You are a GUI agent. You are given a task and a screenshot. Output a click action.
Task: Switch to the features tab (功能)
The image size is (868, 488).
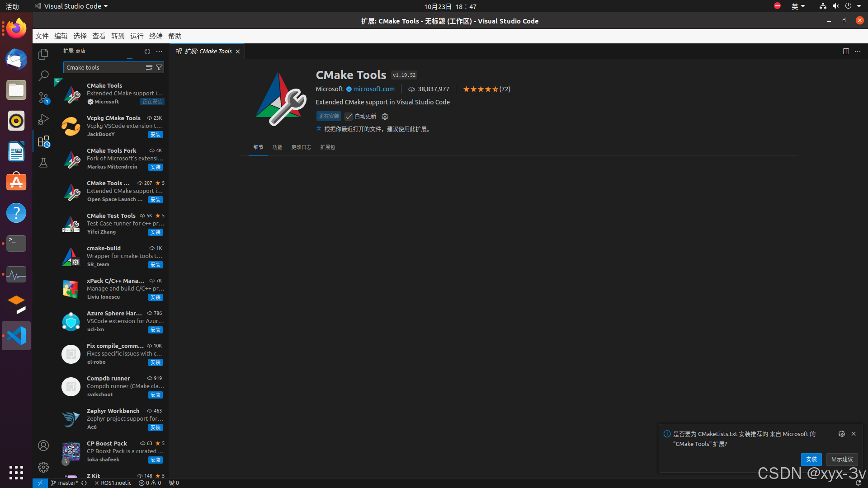(277, 147)
